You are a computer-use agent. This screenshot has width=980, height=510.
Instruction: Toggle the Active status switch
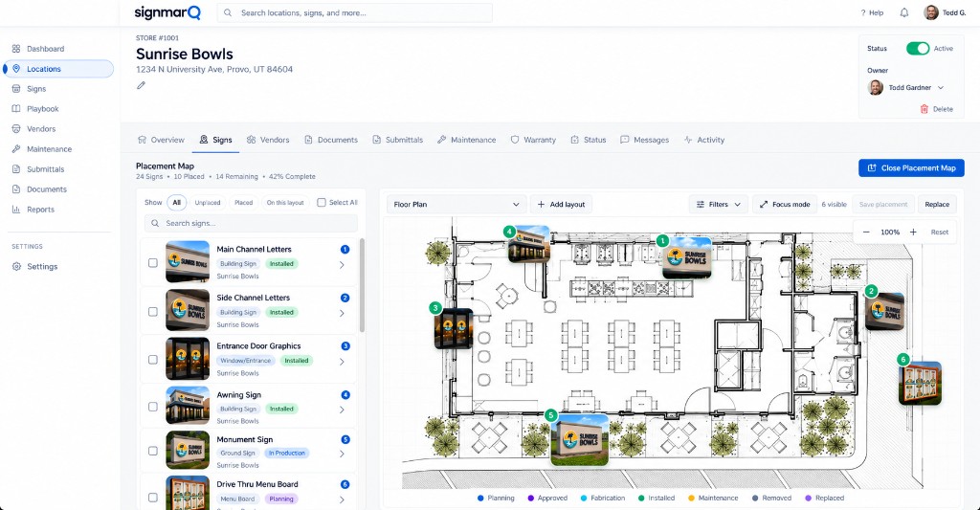(x=918, y=48)
